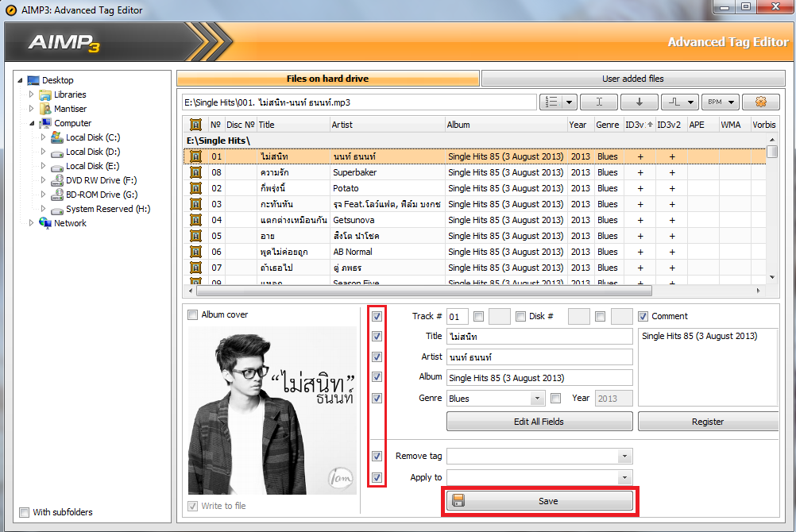Click the horizontal scrollbar of file list
The width and height of the screenshot is (796, 532).
(424, 291)
